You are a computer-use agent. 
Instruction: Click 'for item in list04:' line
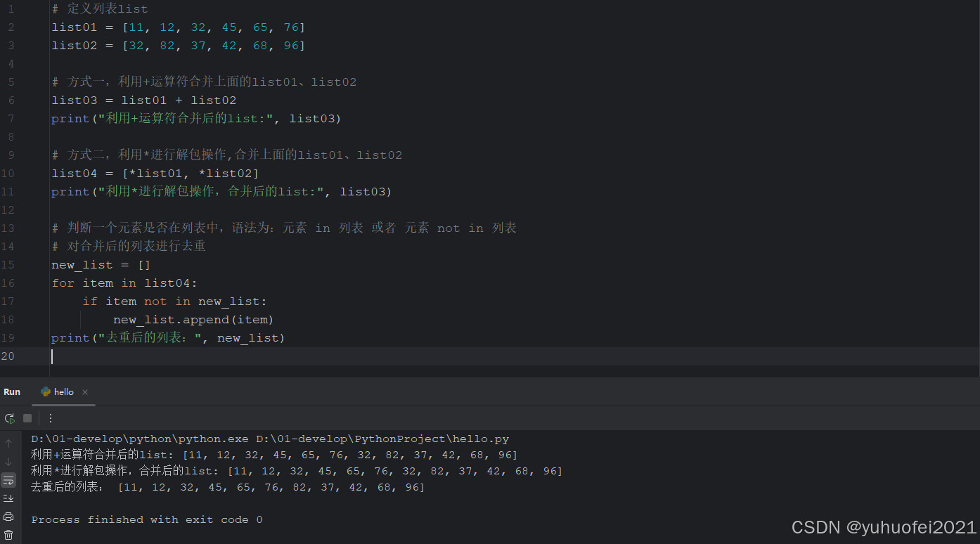(x=124, y=283)
